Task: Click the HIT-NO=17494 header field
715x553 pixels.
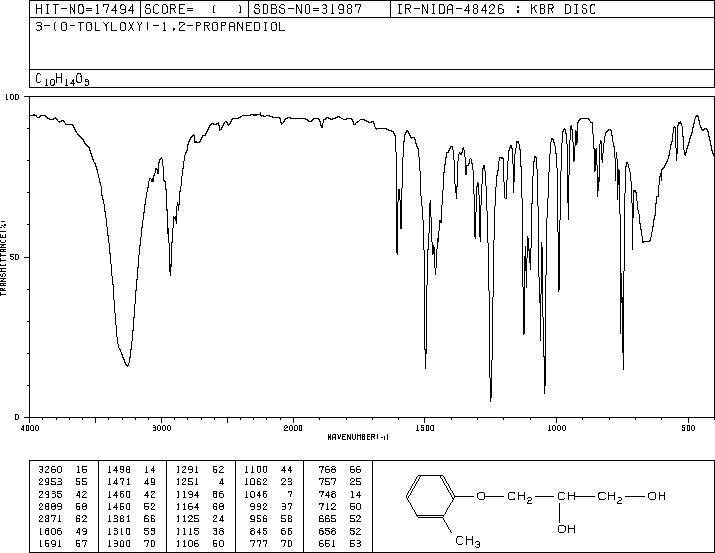Action: coord(85,9)
